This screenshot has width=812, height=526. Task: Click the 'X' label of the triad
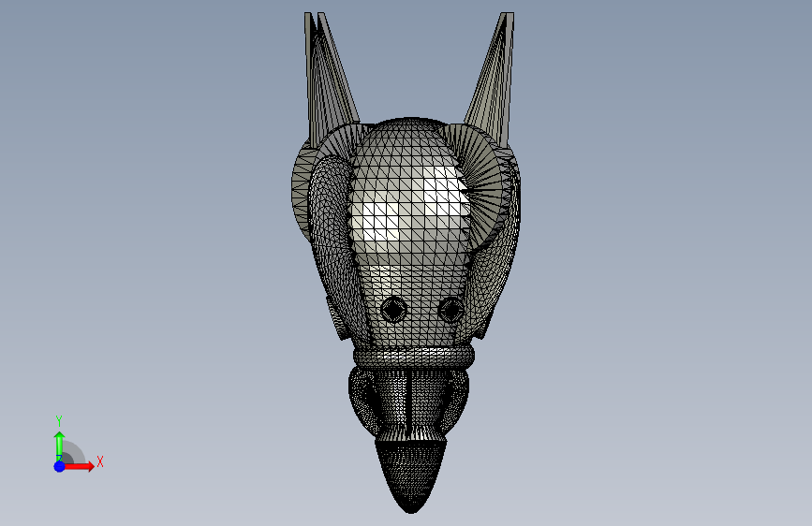click(x=100, y=461)
